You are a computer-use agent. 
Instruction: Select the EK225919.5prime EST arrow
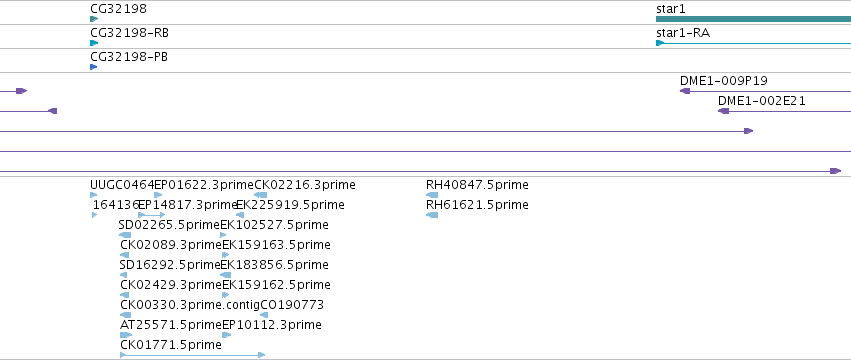click(x=240, y=215)
